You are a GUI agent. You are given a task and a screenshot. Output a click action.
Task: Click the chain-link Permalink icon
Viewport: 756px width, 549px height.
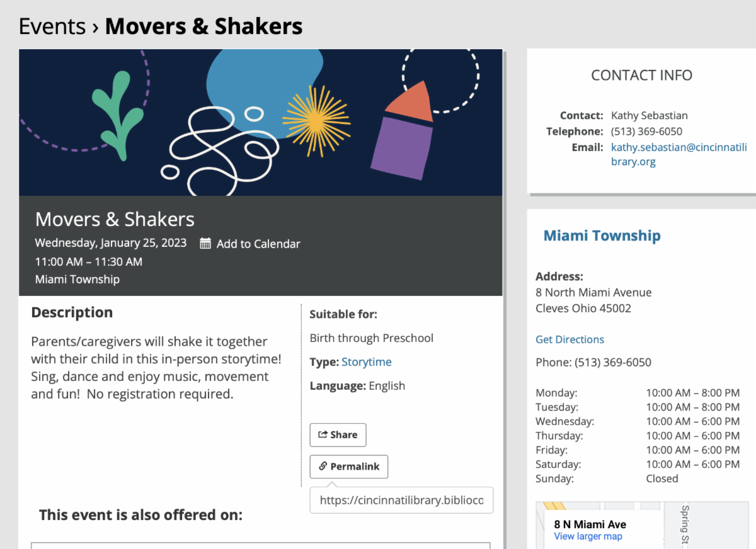click(323, 467)
